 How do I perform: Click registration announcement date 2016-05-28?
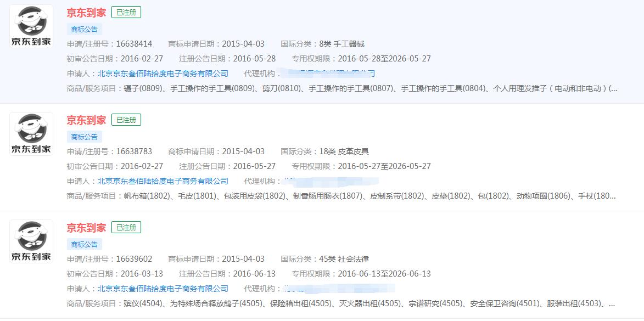pos(254,59)
